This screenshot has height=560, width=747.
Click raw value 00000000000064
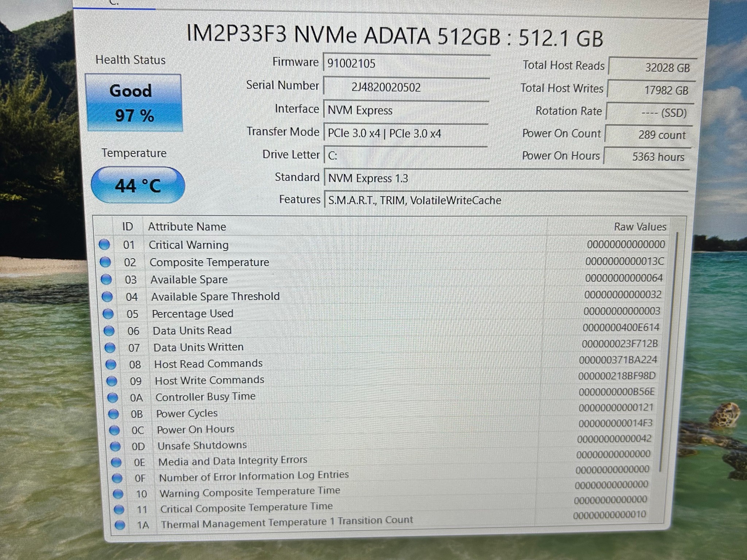624,278
